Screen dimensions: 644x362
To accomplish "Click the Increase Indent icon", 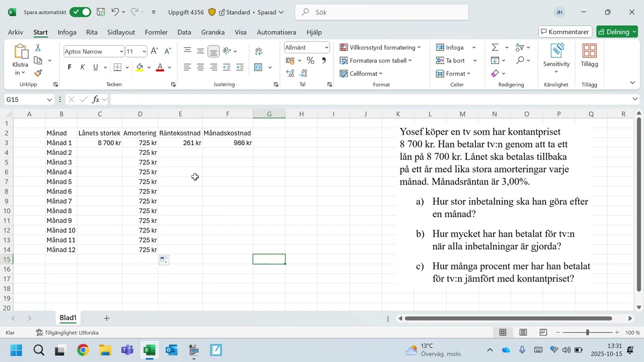I will [x=239, y=67].
